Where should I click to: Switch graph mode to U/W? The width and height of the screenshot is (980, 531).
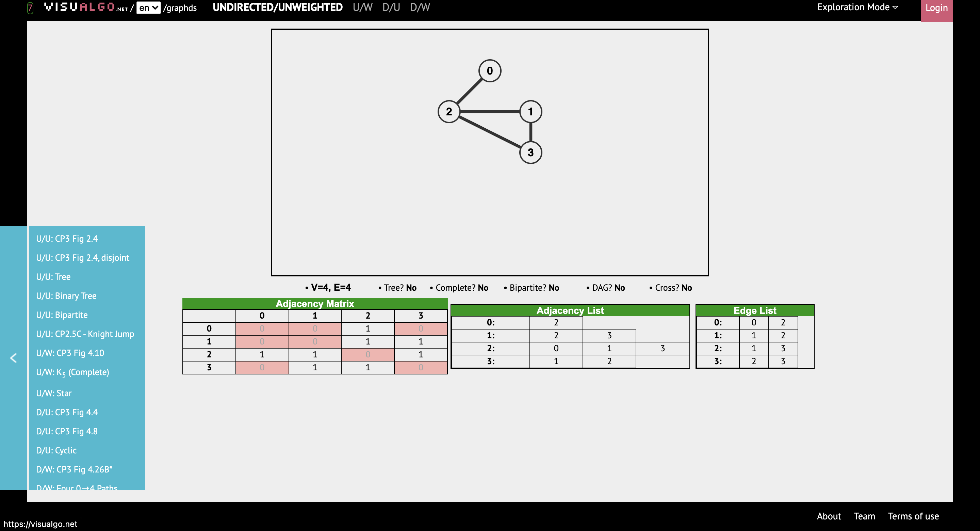click(x=362, y=7)
